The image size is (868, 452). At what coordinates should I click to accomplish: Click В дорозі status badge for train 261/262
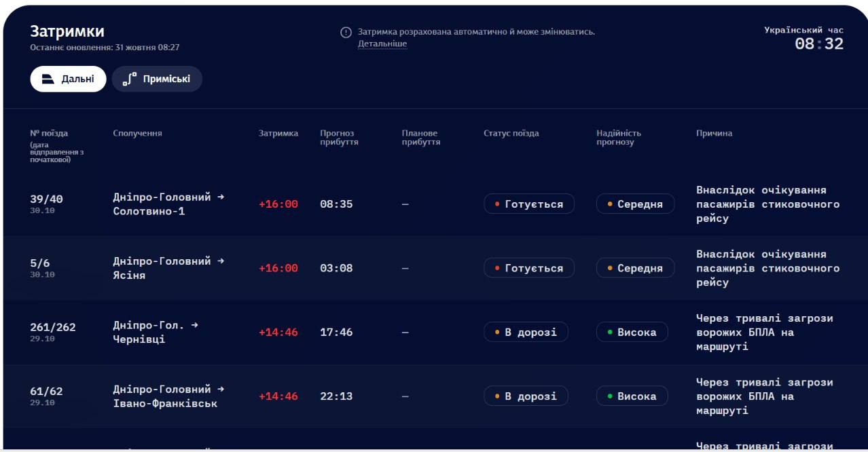point(526,333)
